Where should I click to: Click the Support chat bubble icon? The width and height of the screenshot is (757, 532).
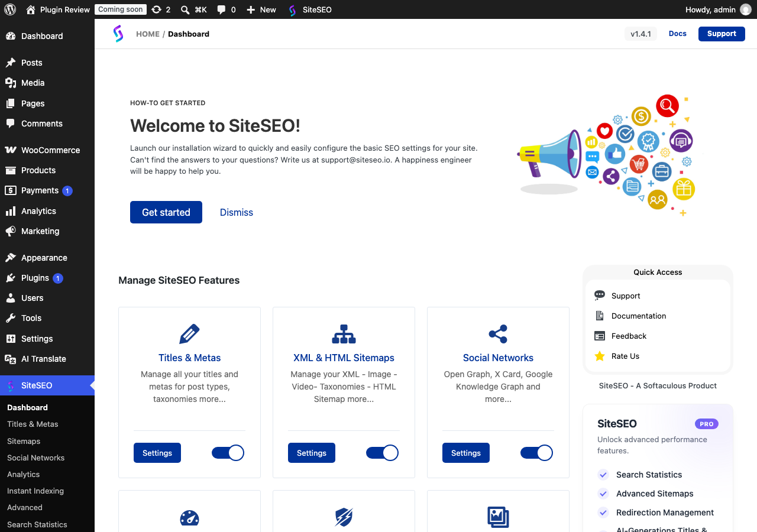click(600, 295)
